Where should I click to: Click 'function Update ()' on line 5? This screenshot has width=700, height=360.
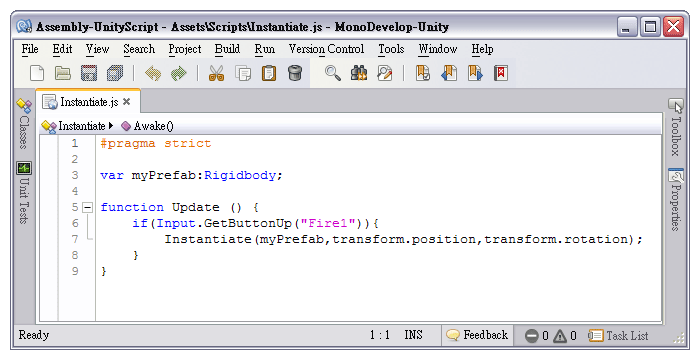tap(171, 207)
